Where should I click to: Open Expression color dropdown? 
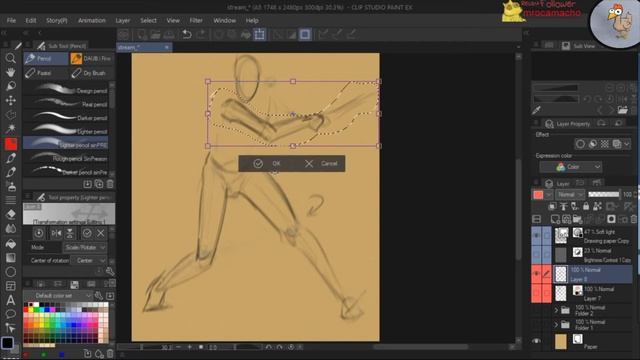571,167
